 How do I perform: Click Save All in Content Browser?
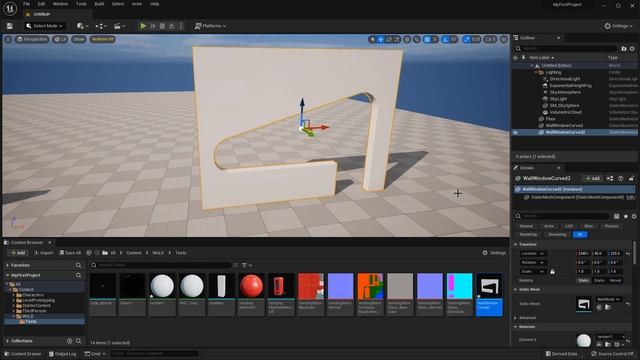70,253
